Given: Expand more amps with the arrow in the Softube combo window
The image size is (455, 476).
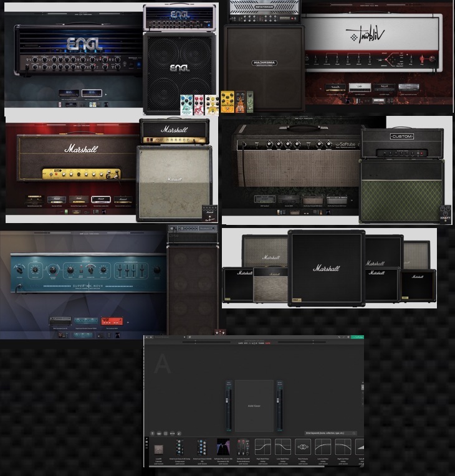Looking at the screenshot, I should point(352,201).
